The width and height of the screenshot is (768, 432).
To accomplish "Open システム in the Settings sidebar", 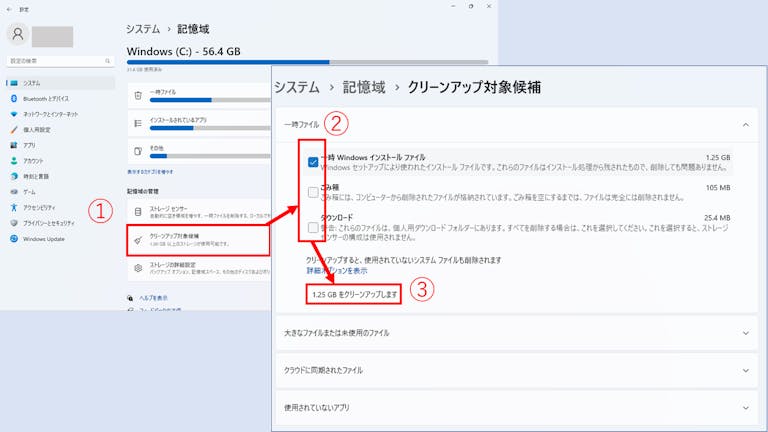I will [x=61, y=83].
